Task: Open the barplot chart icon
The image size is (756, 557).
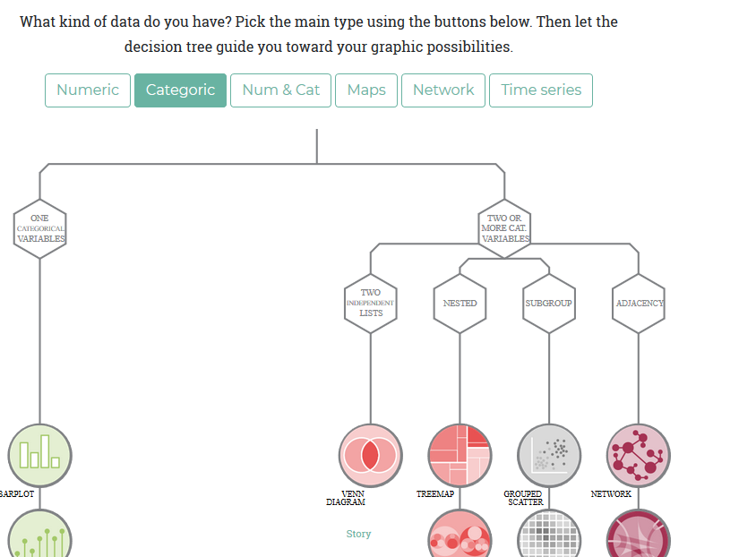Action: coord(40,455)
